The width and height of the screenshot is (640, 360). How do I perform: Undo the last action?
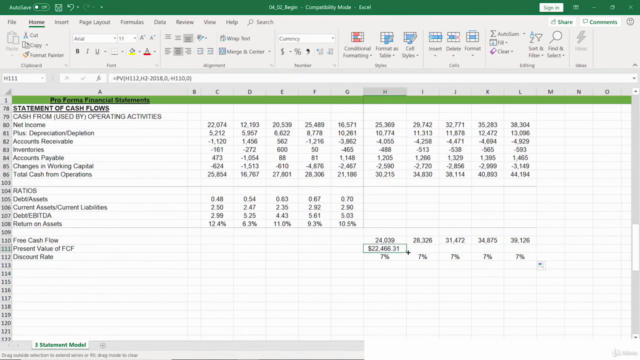tap(70, 7)
